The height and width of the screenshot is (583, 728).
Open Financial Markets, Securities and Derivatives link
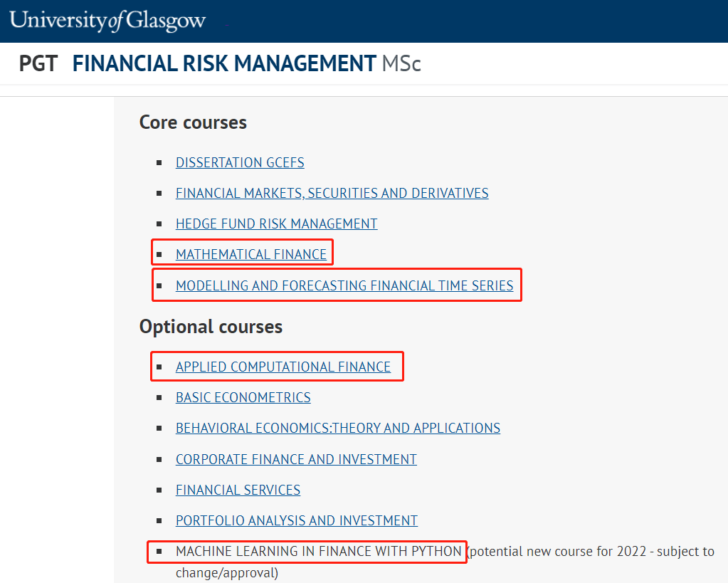[332, 193]
